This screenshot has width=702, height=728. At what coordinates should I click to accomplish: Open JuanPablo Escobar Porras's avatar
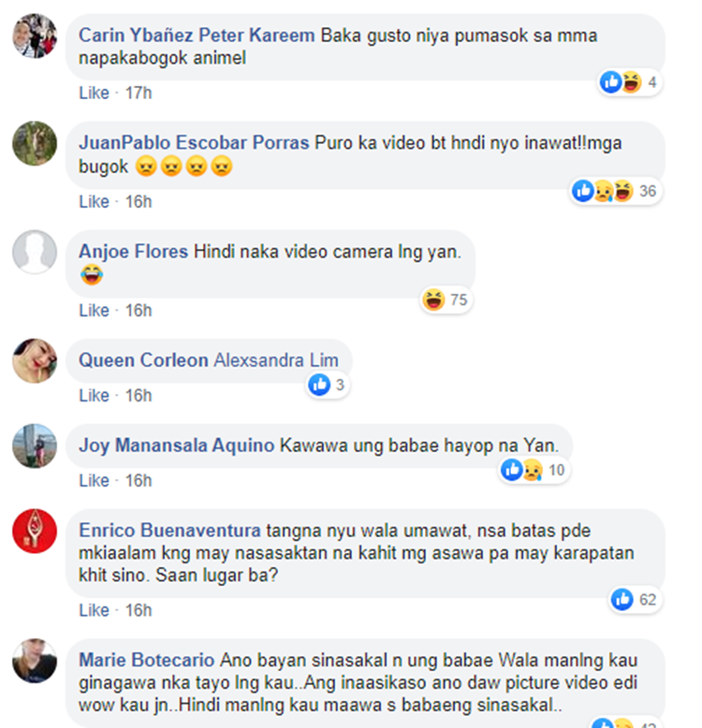pos(35,143)
